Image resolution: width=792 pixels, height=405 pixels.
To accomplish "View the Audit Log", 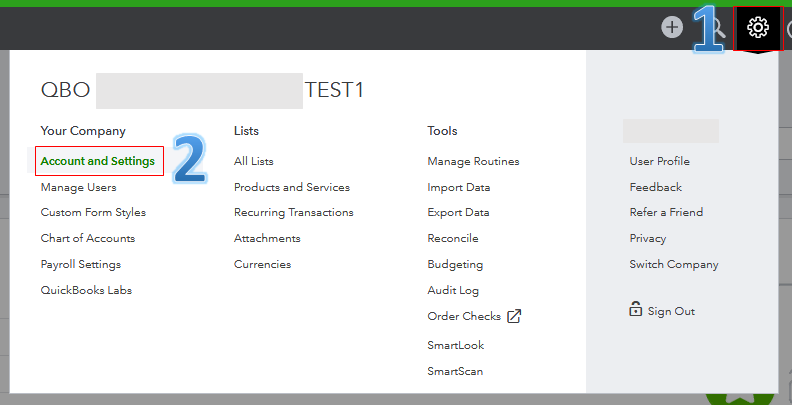I will tap(453, 290).
